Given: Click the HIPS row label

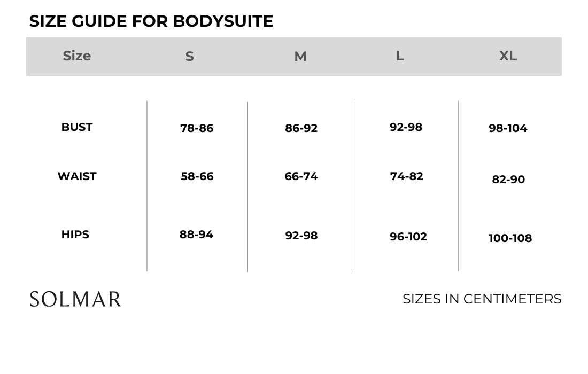Looking at the screenshot, I should (75, 235).
